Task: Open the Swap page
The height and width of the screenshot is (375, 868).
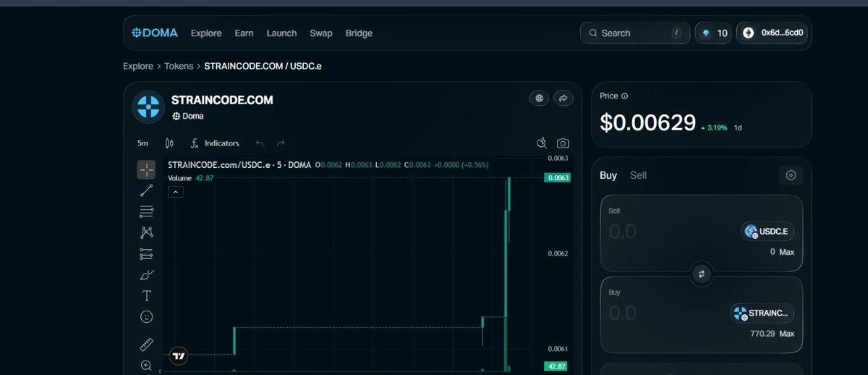Action: coord(321,33)
